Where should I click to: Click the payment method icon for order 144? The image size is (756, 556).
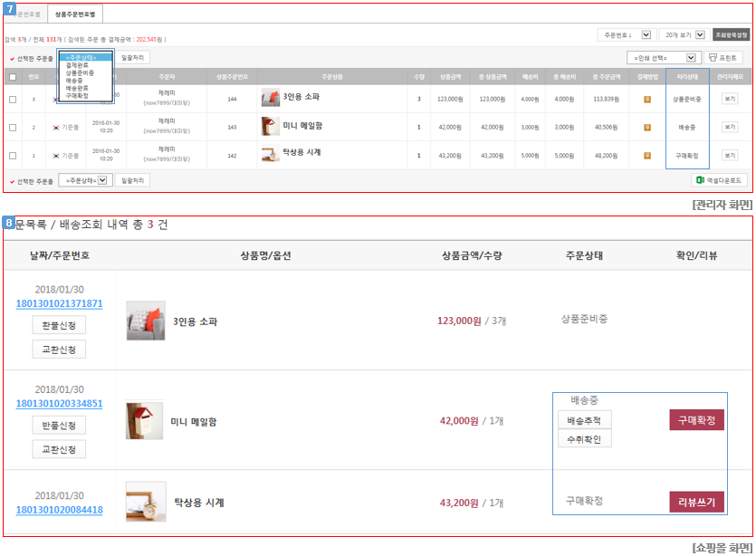647,100
